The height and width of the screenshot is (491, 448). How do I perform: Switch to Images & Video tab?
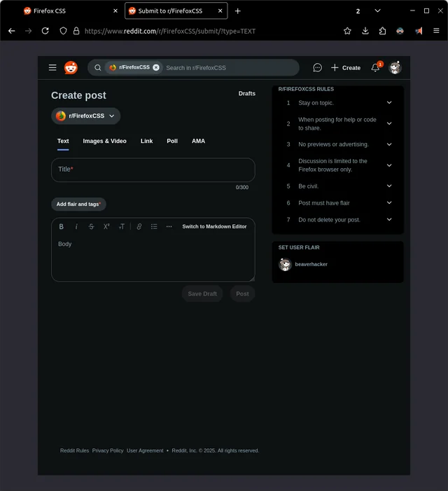104,141
